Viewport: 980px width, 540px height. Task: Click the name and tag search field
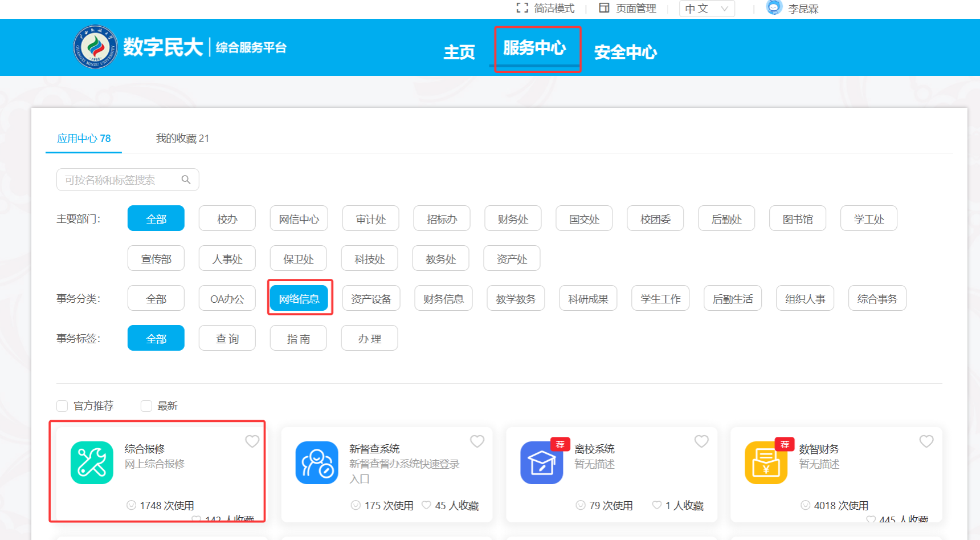tap(120, 180)
